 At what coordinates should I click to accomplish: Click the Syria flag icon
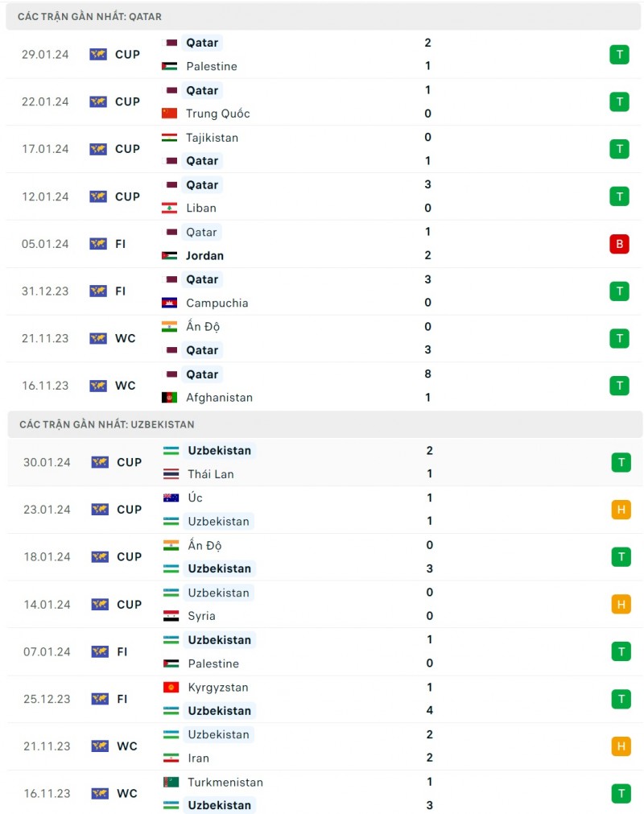171,616
